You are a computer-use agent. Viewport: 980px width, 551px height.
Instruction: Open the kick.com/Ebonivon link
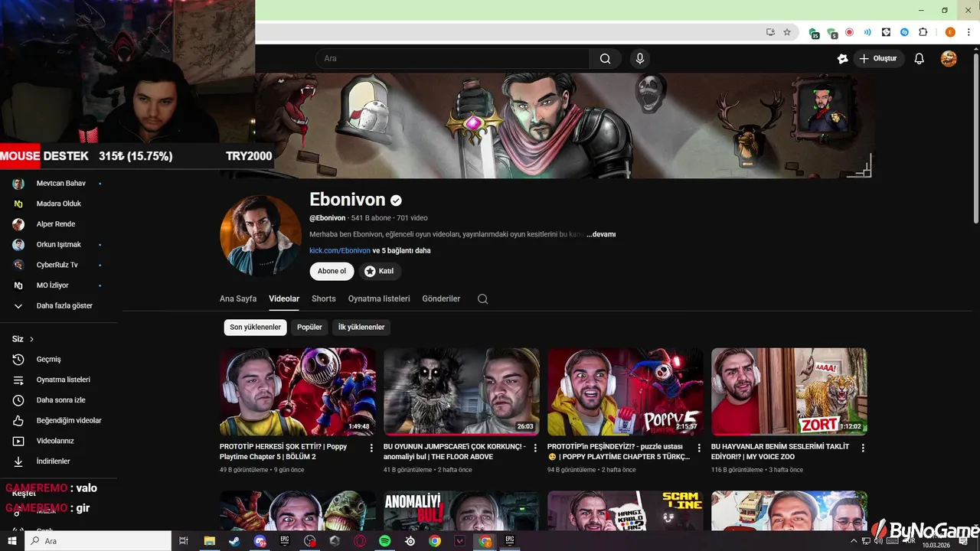point(340,250)
